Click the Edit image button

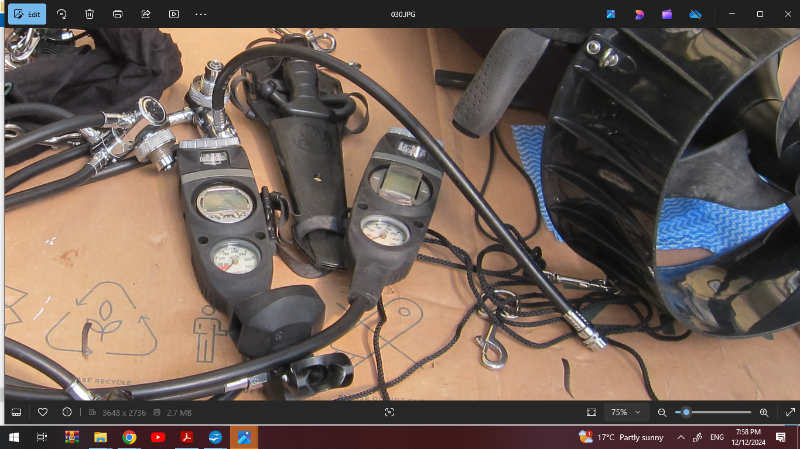tap(27, 14)
